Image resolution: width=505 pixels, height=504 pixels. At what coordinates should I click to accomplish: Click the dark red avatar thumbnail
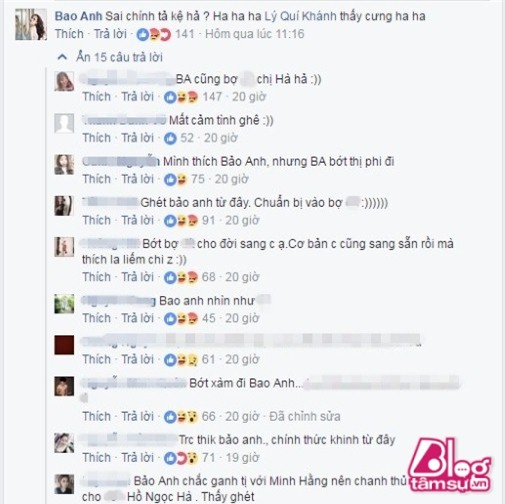(64, 345)
